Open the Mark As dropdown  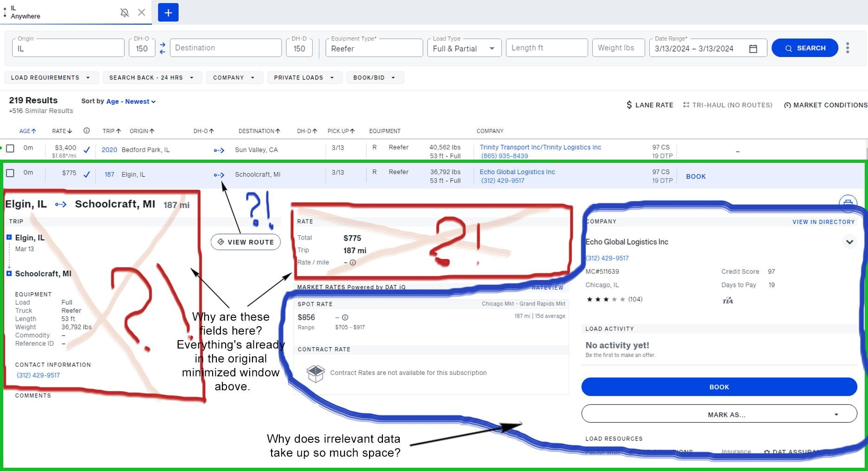pyautogui.click(x=719, y=414)
